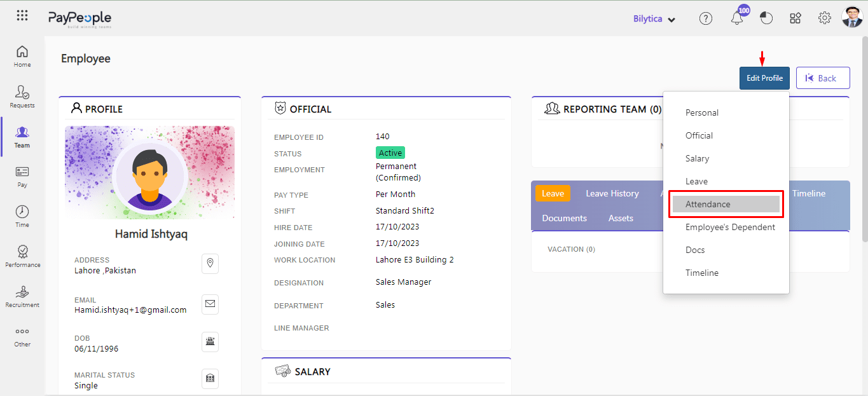This screenshot has width=868, height=396.
Task: Click the DOB birthday cake icon
Action: pyautogui.click(x=210, y=341)
